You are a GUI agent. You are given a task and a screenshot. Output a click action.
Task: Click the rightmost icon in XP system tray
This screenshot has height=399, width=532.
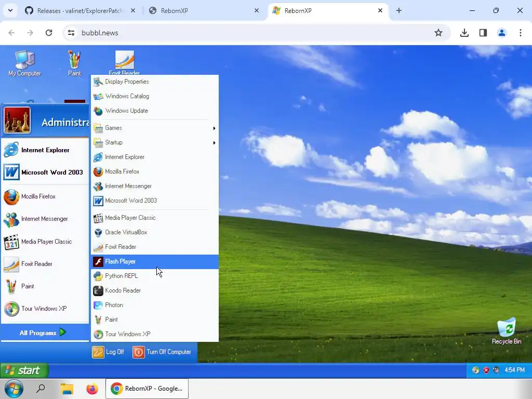[496, 370]
